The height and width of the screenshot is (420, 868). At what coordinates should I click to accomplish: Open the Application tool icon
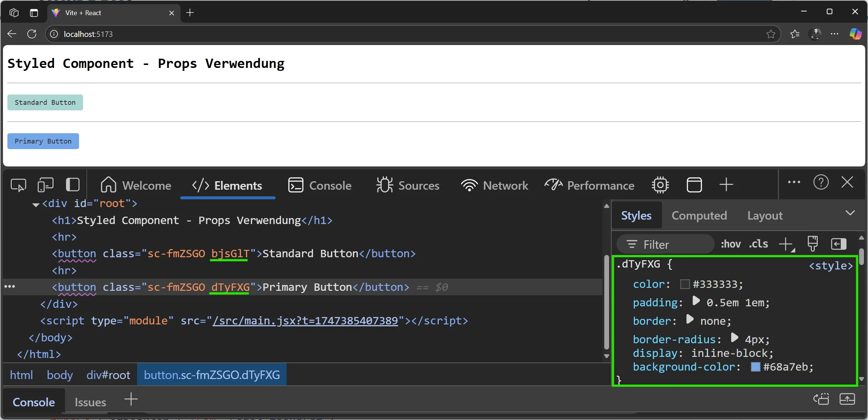pyautogui.click(x=694, y=185)
